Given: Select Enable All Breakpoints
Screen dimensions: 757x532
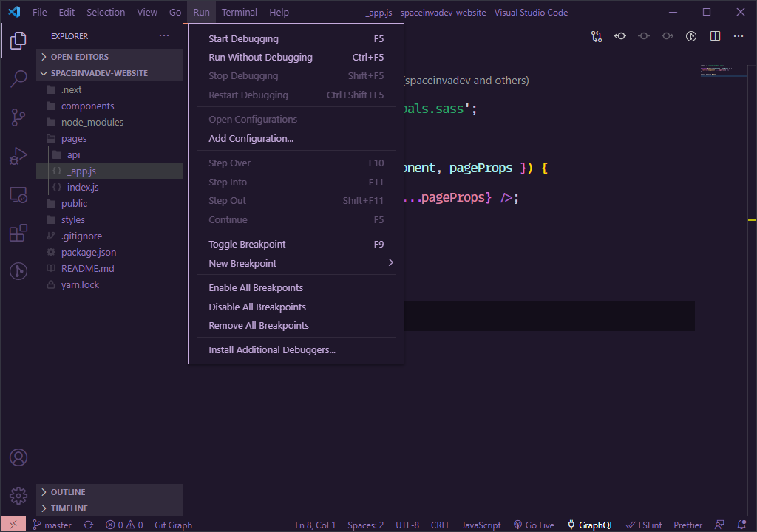Looking at the screenshot, I should 296,287.
